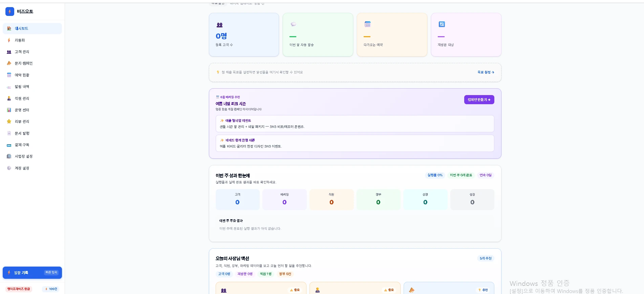
Task: Click the 비즈오토 lightning logo icon
Action: [10, 12]
